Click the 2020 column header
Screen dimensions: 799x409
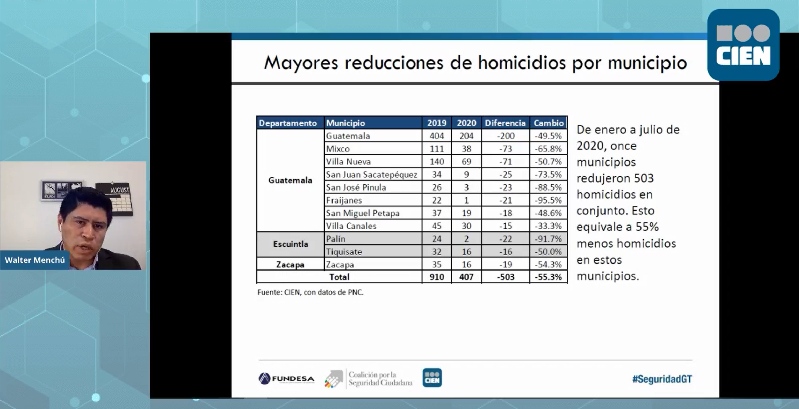pos(466,123)
